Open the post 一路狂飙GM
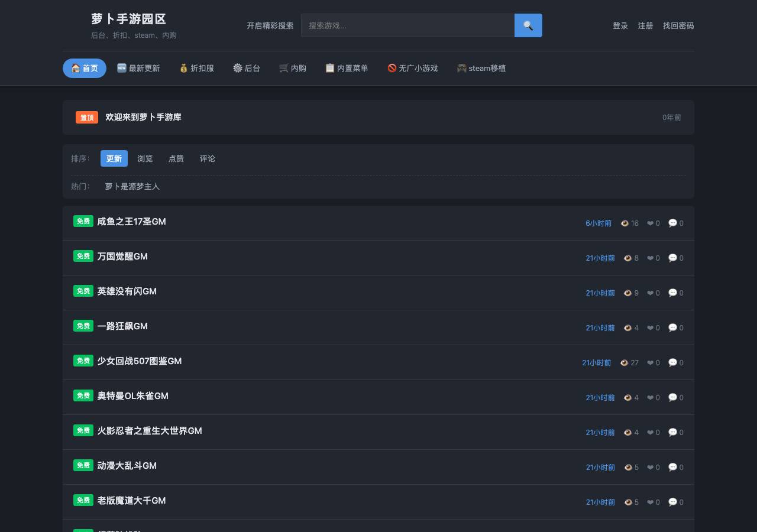Viewport: 757px width, 532px height. pos(122,326)
